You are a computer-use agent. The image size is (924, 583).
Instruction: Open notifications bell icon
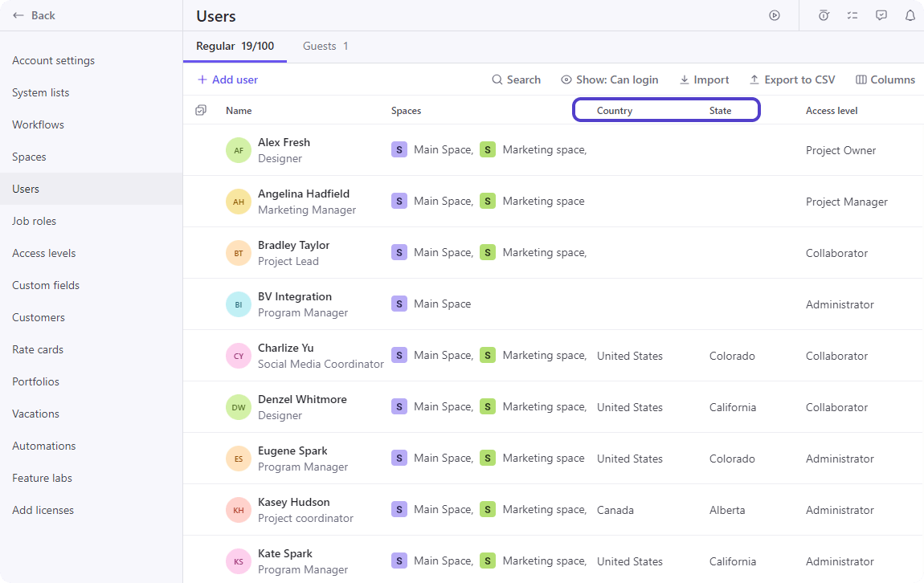coord(910,15)
